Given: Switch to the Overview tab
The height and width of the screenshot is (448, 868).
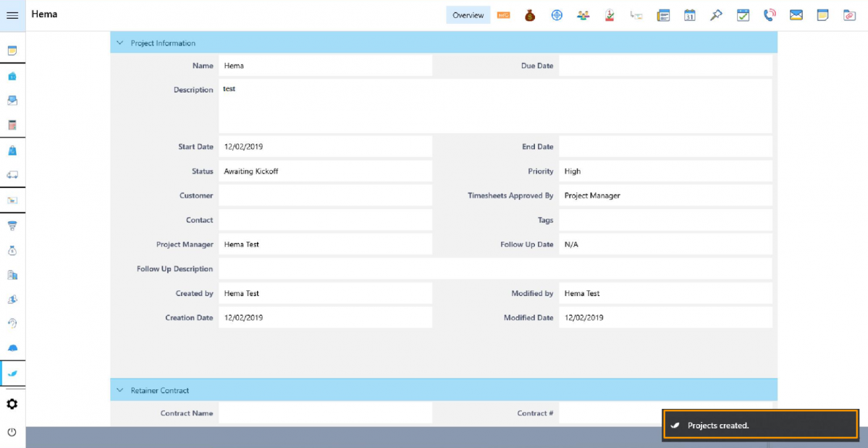Looking at the screenshot, I should pos(468,15).
